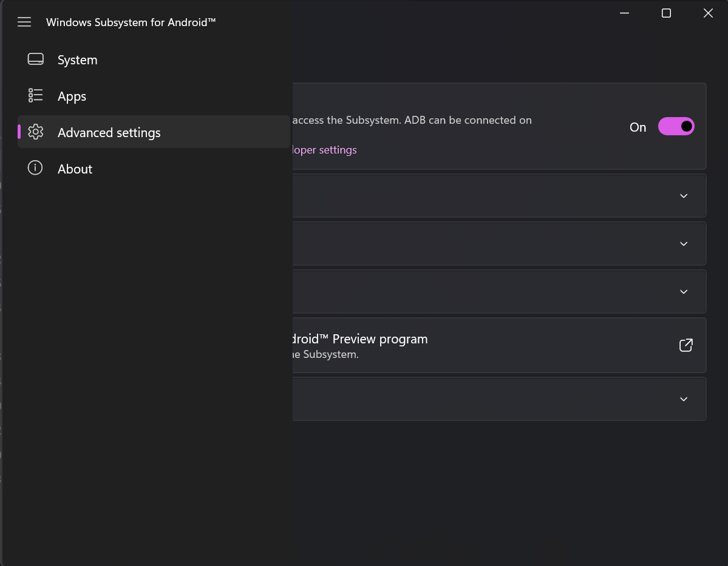Click the Android Preview program card title
Image resolution: width=728 pixels, height=566 pixels.
(x=360, y=339)
